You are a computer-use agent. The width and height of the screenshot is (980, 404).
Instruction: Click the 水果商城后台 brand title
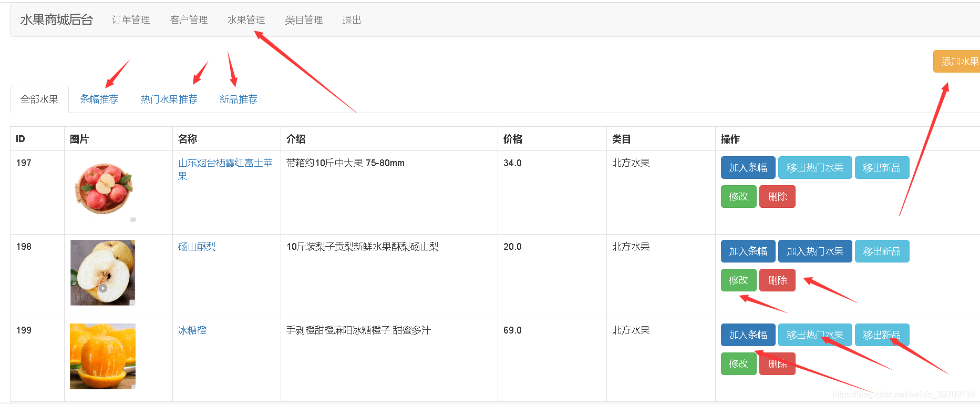[57, 20]
